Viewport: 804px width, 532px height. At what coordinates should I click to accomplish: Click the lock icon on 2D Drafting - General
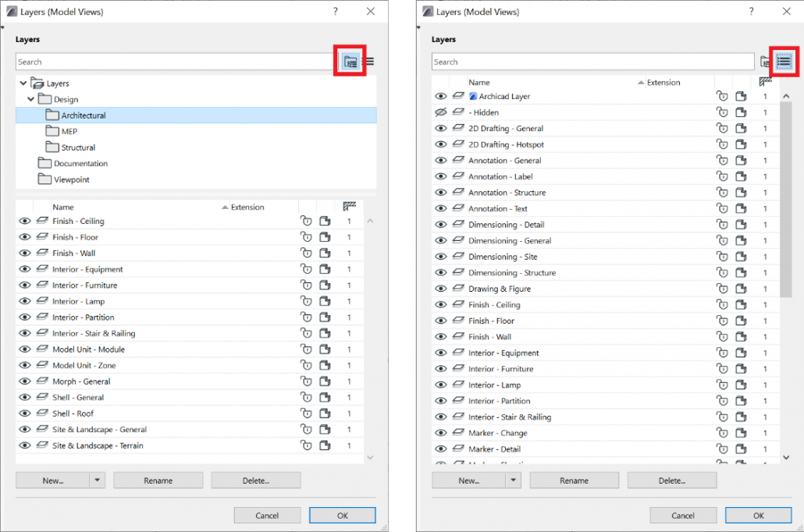click(x=722, y=128)
